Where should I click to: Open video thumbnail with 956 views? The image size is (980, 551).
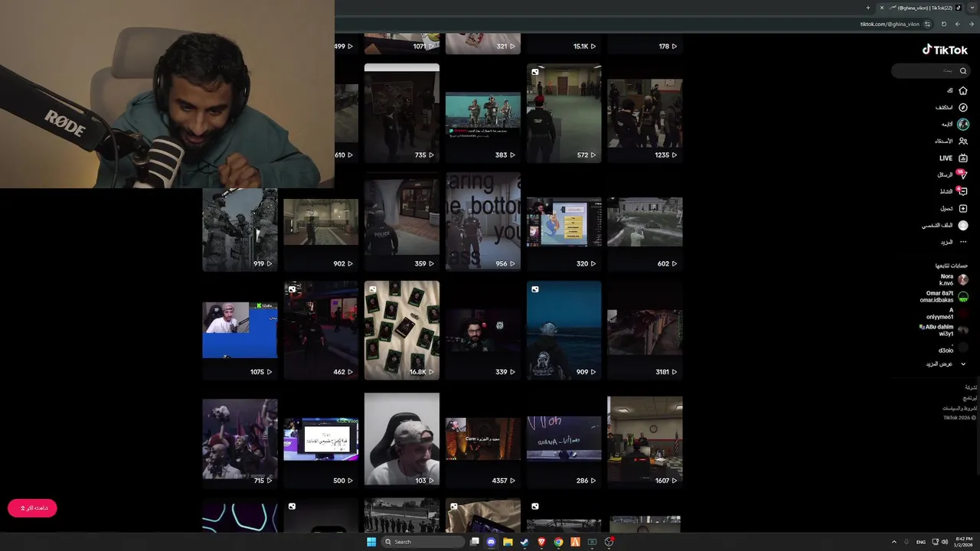(483, 221)
